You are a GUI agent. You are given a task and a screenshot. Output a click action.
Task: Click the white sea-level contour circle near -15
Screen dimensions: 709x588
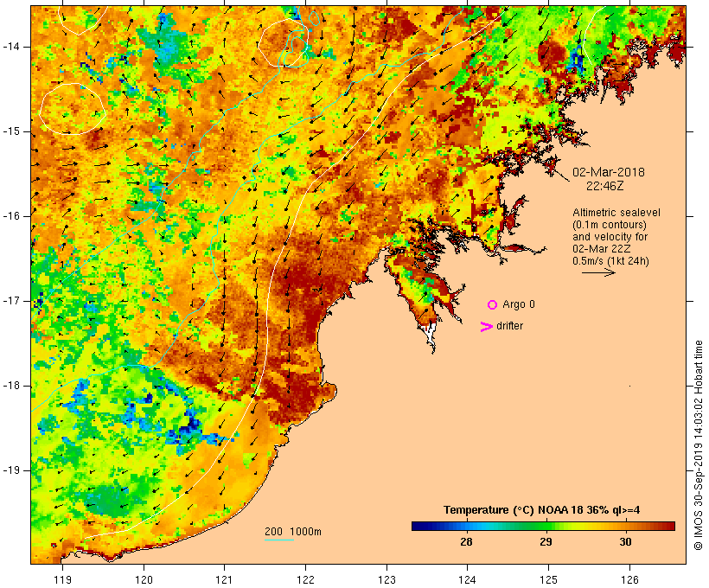[73, 109]
